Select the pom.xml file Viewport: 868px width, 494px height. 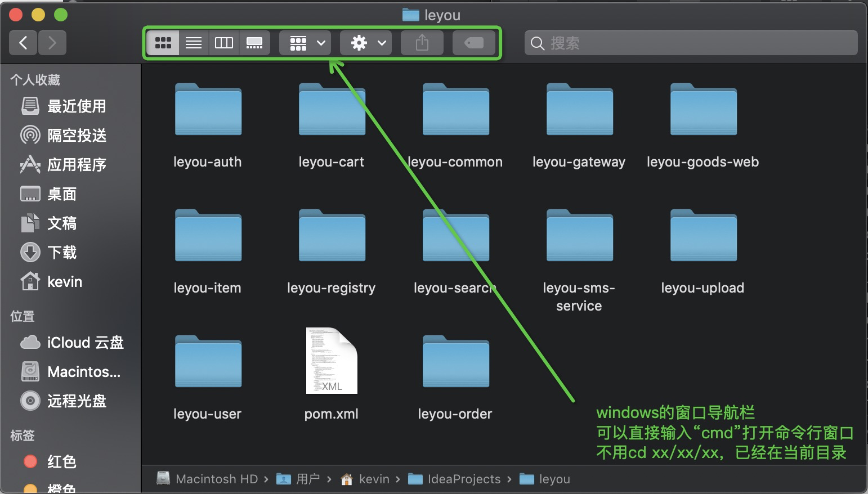(x=332, y=361)
